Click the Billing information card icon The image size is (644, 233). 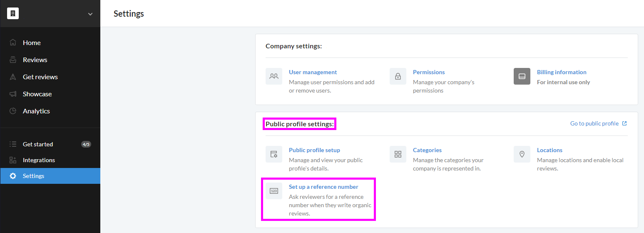522,76
